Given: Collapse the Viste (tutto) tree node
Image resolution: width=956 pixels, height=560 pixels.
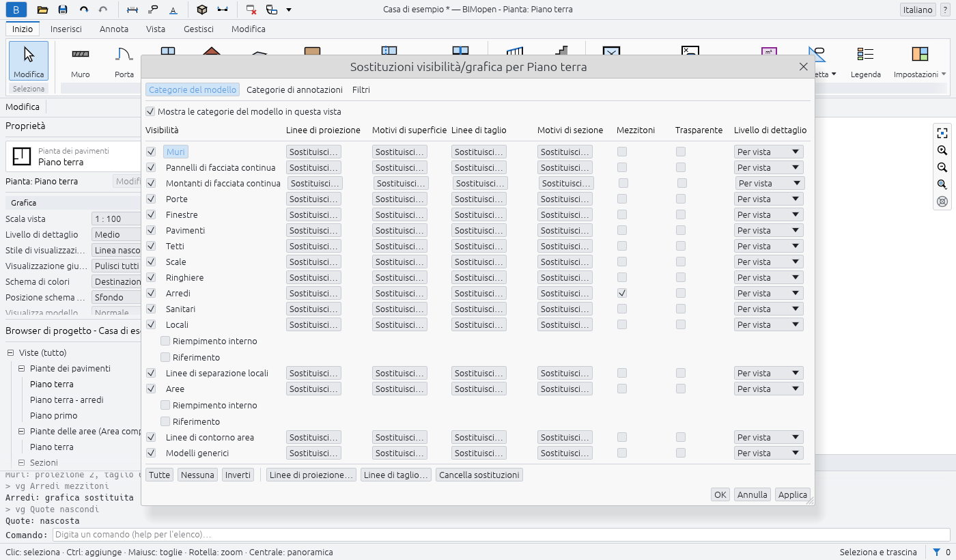Looking at the screenshot, I should tap(11, 353).
